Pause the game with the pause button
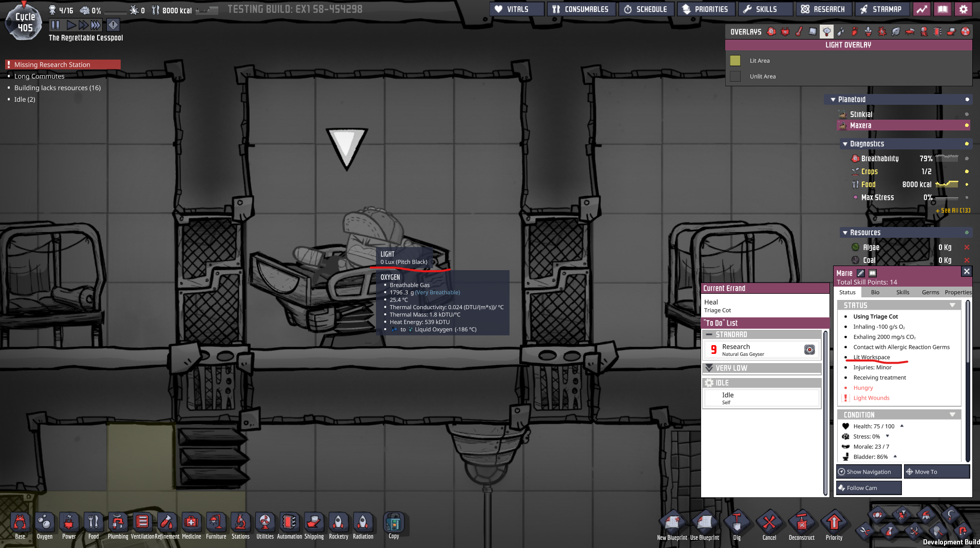This screenshot has width=980, height=548. (55, 25)
